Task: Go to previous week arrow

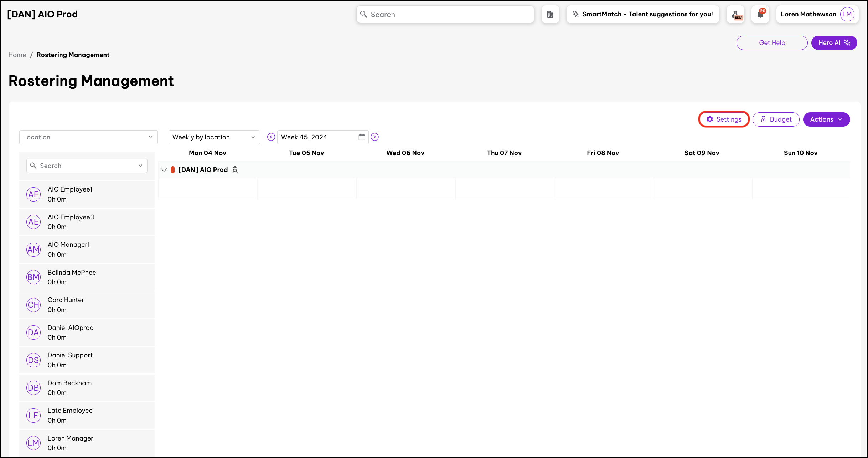Action: tap(271, 137)
